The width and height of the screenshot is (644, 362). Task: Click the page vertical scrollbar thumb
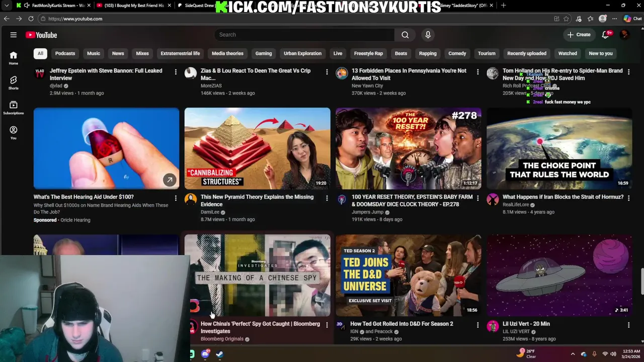tap(641, 282)
